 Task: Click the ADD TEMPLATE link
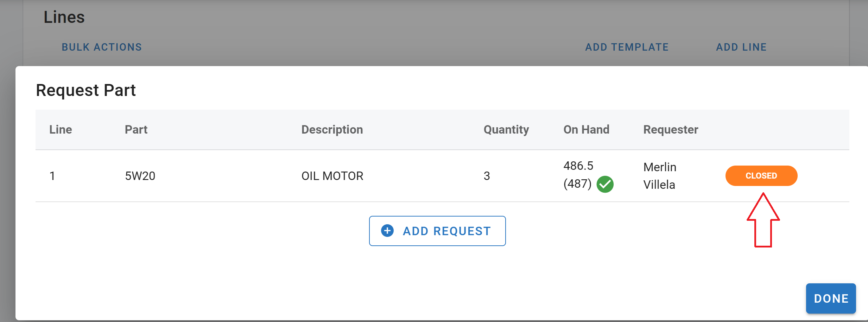[627, 47]
